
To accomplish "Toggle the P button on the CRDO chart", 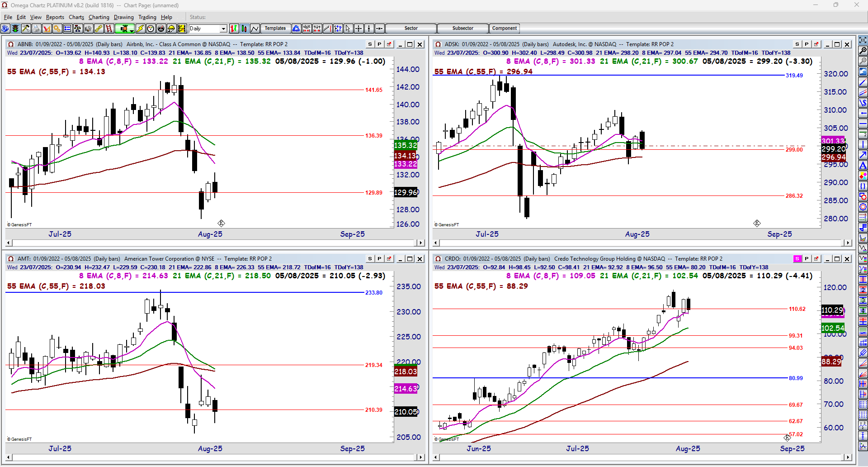I will [807, 259].
